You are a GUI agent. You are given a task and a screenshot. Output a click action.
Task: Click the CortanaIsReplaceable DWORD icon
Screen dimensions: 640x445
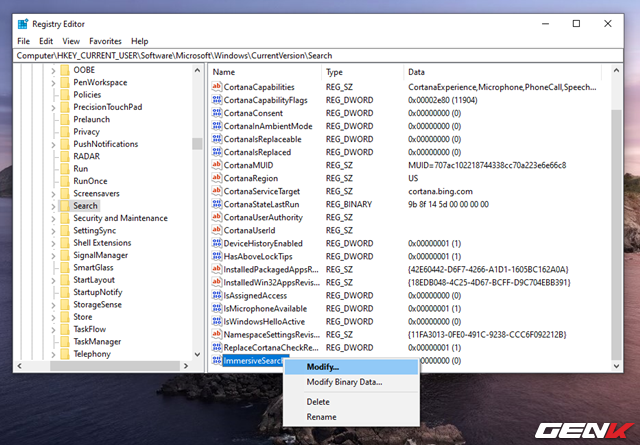click(216, 139)
